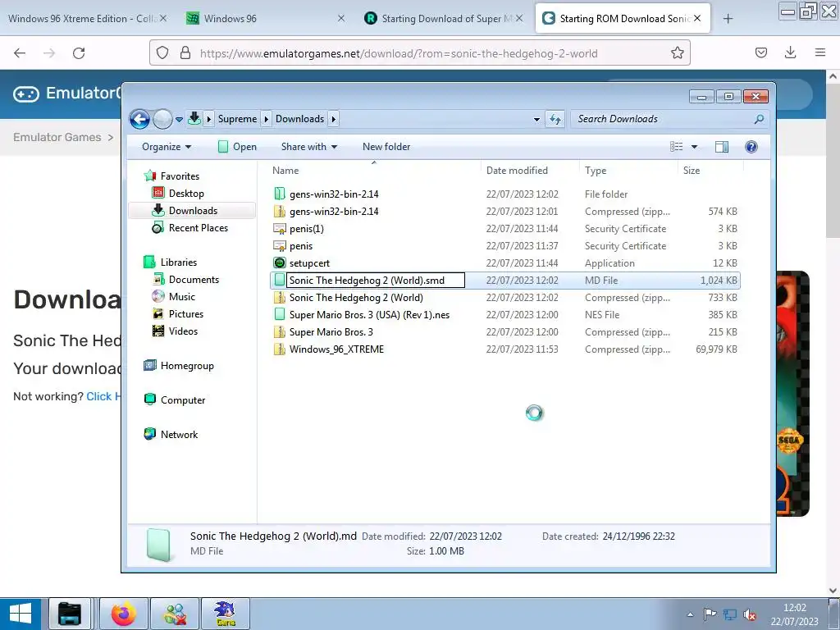Switch to the Windows 96 browser tab
Image resolution: width=840 pixels, height=630 pixels.
pyautogui.click(x=265, y=18)
